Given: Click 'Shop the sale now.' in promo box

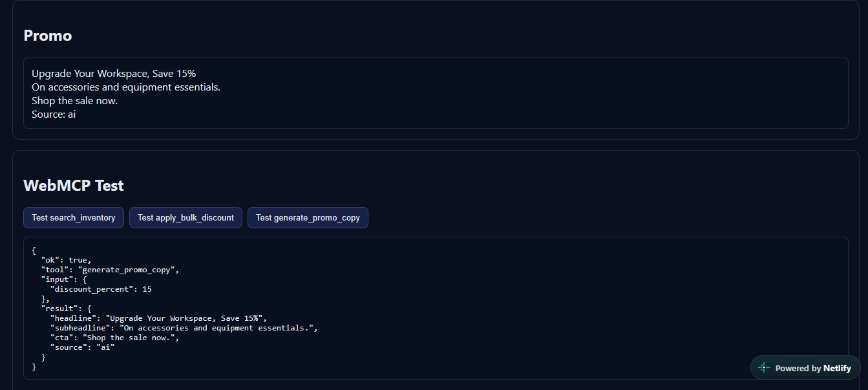Looking at the screenshot, I should [x=75, y=101].
